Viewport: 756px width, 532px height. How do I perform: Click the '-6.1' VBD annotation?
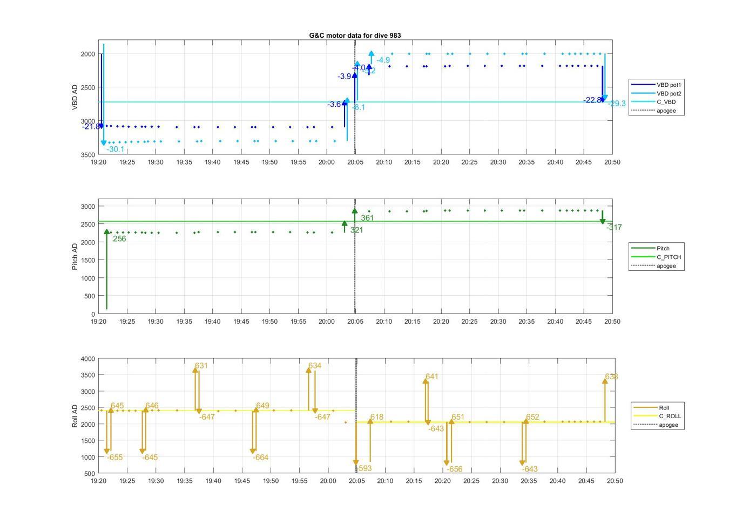359,107
